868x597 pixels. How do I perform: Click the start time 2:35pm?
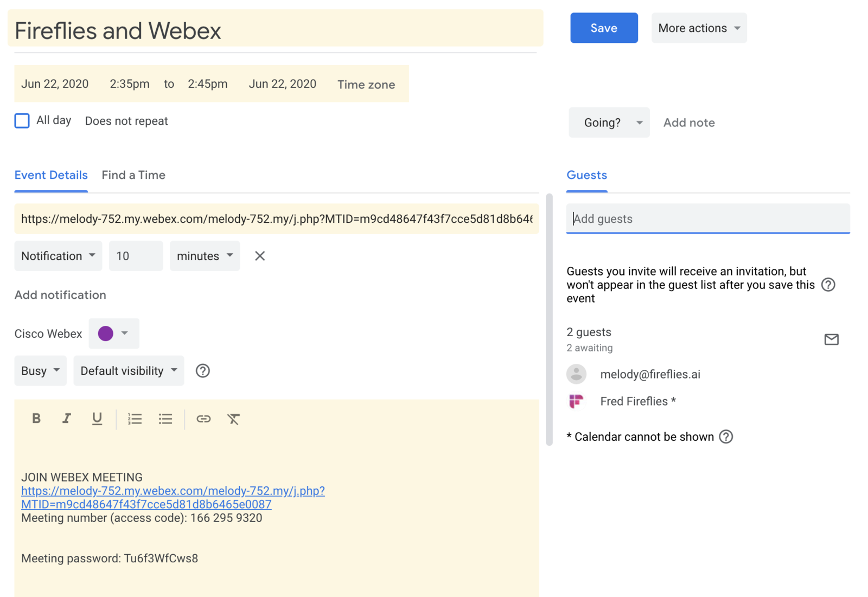click(x=130, y=84)
